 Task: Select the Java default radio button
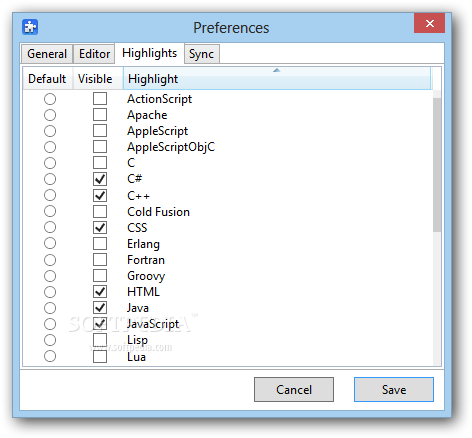tap(50, 308)
